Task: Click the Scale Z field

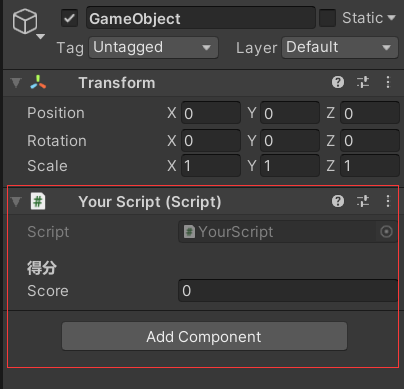Action: [x=370, y=165]
